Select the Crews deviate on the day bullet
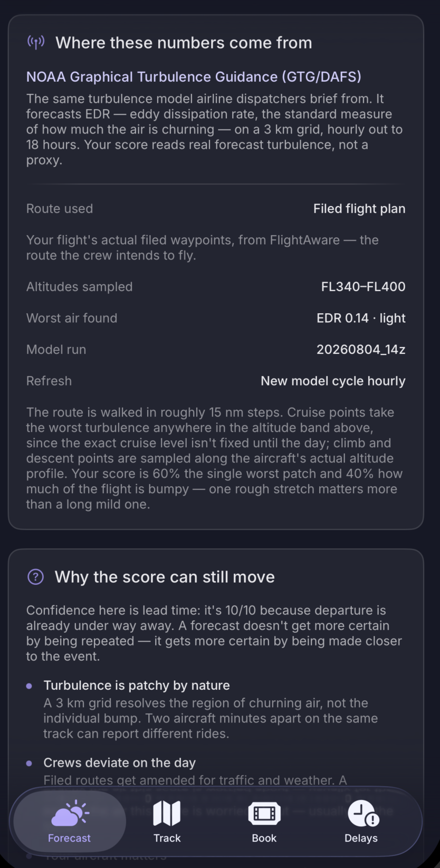440x868 pixels. point(120,763)
